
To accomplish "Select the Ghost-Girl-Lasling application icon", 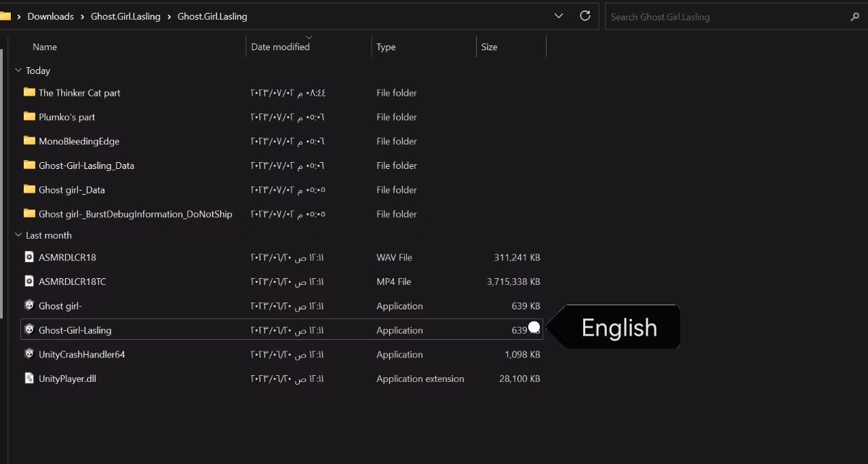I will (x=29, y=330).
